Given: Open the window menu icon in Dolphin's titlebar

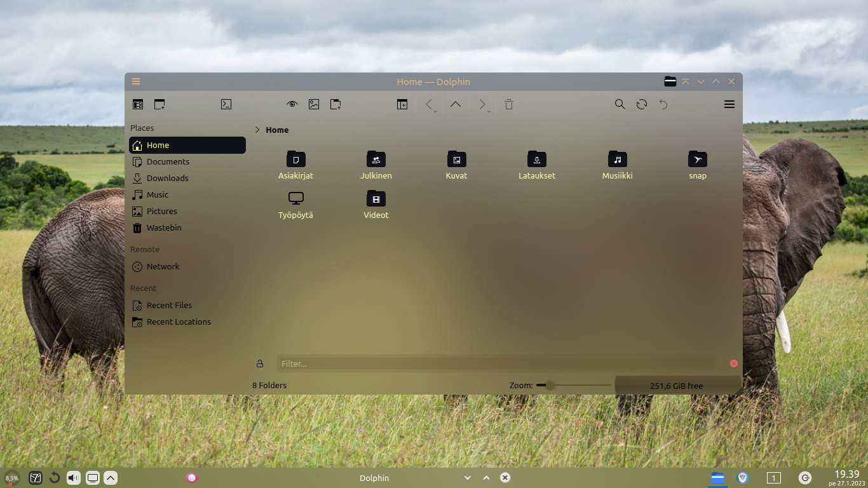Looking at the screenshot, I should coord(136,81).
